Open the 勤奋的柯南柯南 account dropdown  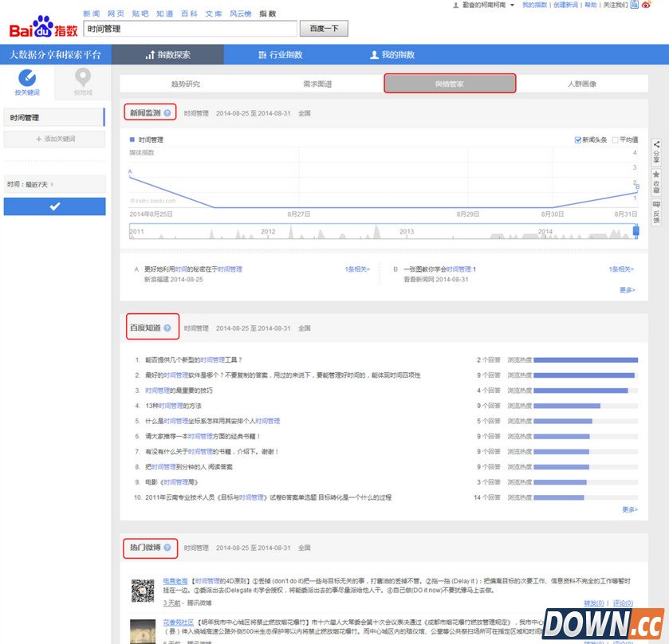click(486, 6)
